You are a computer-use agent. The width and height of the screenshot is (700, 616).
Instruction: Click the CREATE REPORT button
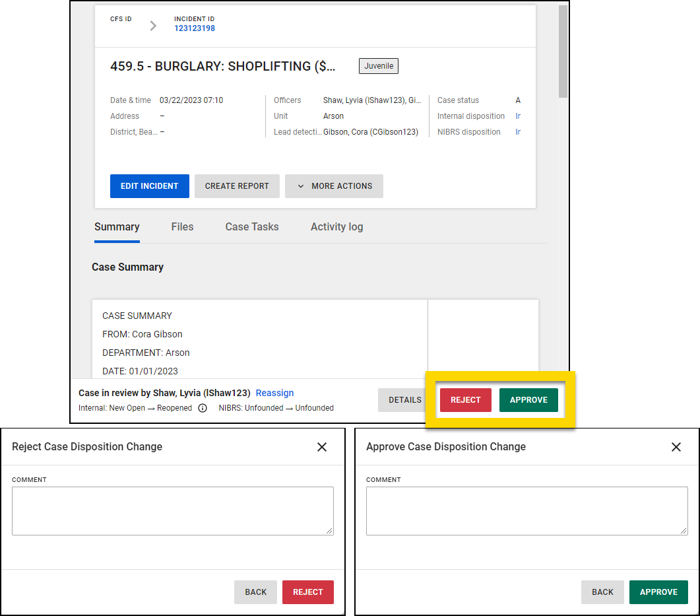[x=237, y=186]
